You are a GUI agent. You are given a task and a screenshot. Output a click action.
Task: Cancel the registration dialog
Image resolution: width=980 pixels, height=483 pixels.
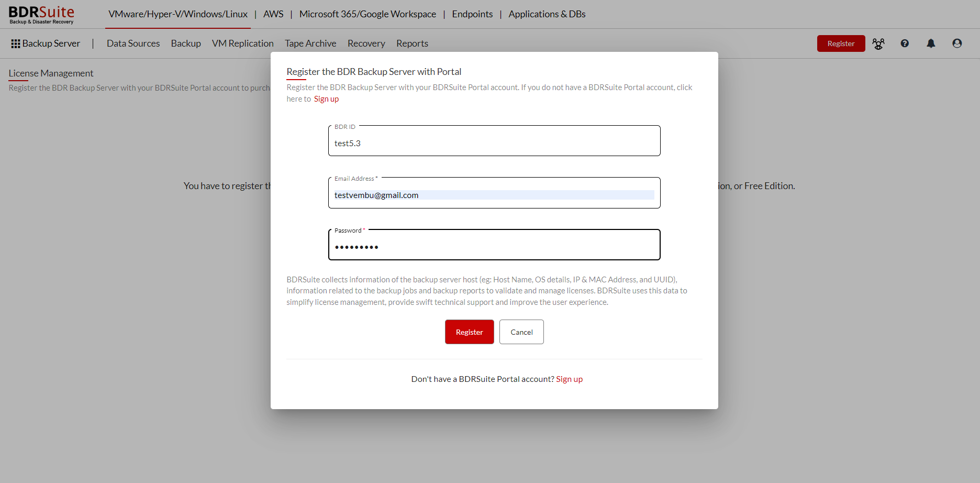tap(521, 332)
